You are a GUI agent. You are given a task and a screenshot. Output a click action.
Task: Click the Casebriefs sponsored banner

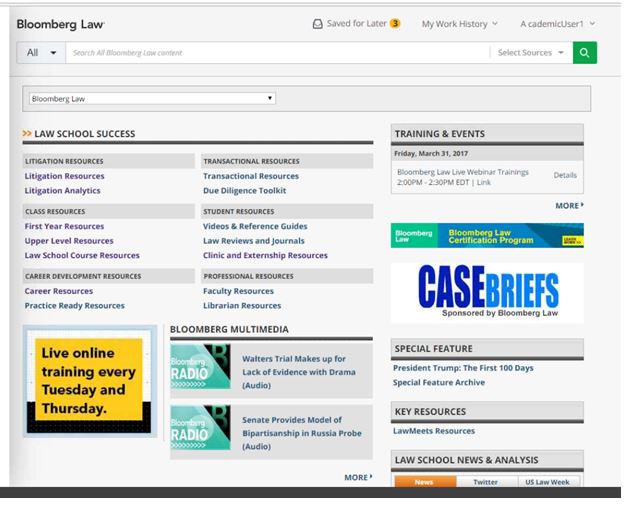(x=487, y=291)
